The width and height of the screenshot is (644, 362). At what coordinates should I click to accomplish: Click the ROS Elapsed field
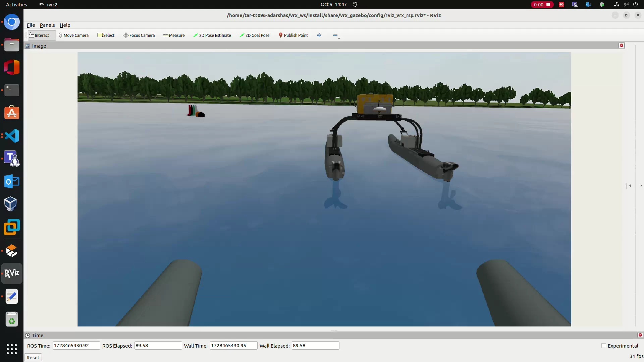tap(158, 346)
